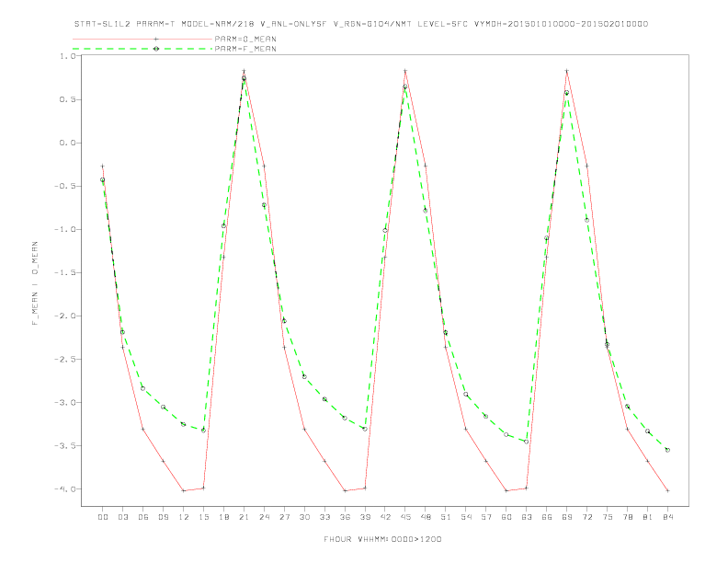Click the y-axis tick label -1.5
Image resolution: width=728 pixels, height=563 pixels.
point(64,272)
